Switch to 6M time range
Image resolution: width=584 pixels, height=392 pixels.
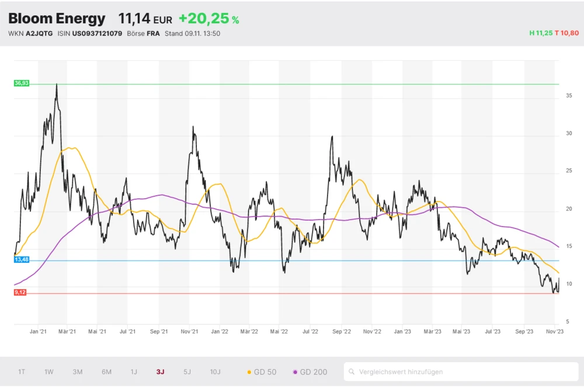point(106,372)
